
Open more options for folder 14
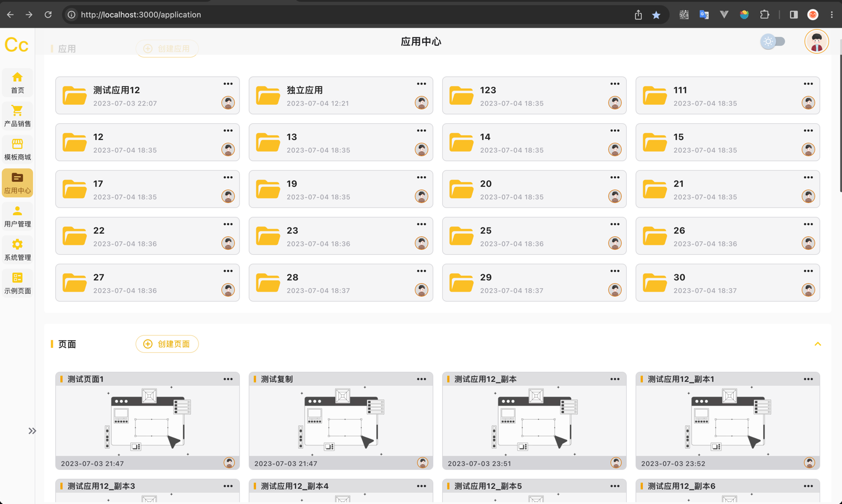pos(615,130)
